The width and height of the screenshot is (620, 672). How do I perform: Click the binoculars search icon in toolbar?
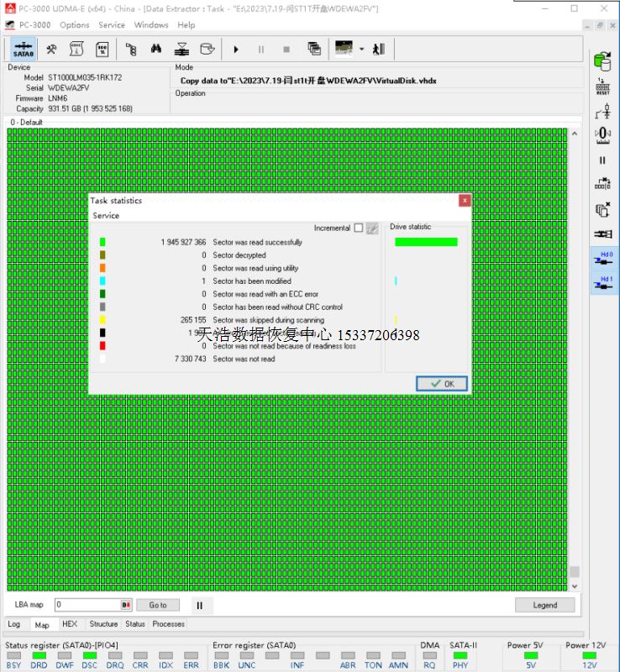156,50
